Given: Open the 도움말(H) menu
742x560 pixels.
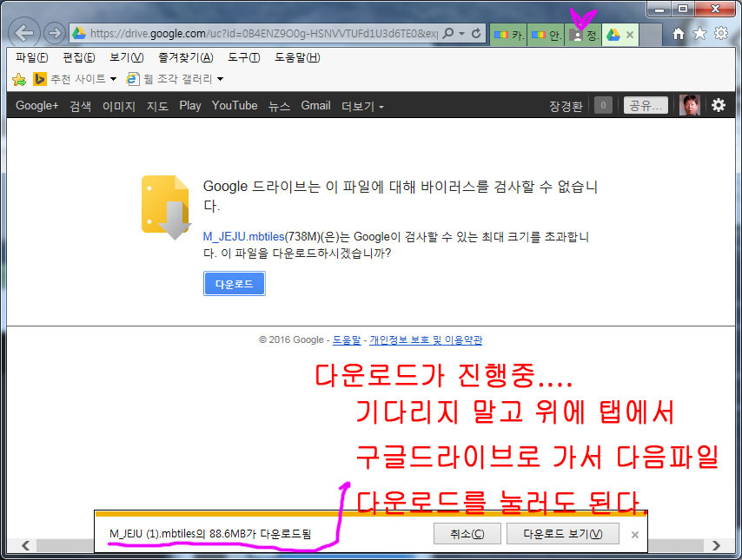Looking at the screenshot, I should (297, 57).
